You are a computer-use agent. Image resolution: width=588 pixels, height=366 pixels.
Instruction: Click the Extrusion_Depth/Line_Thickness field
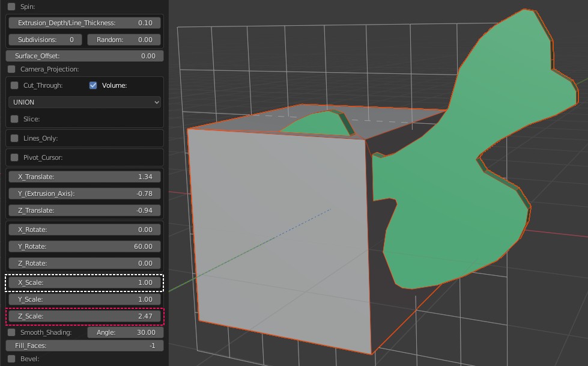[x=85, y=23]
